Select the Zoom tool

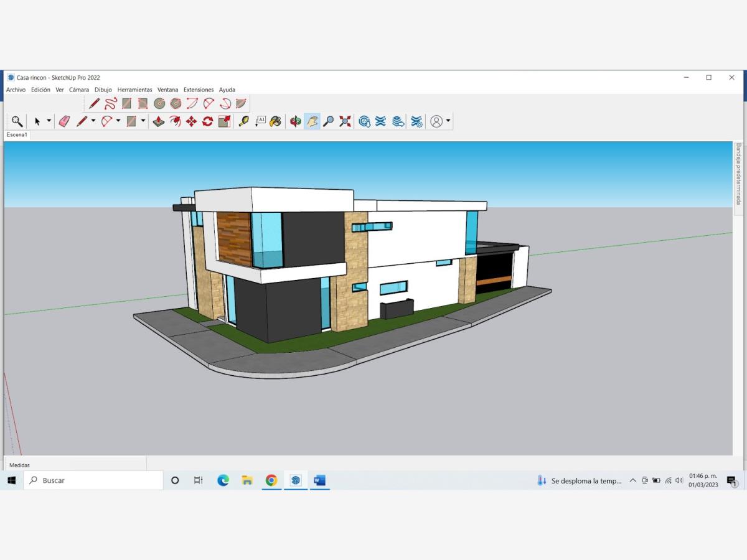click(328, 121)
